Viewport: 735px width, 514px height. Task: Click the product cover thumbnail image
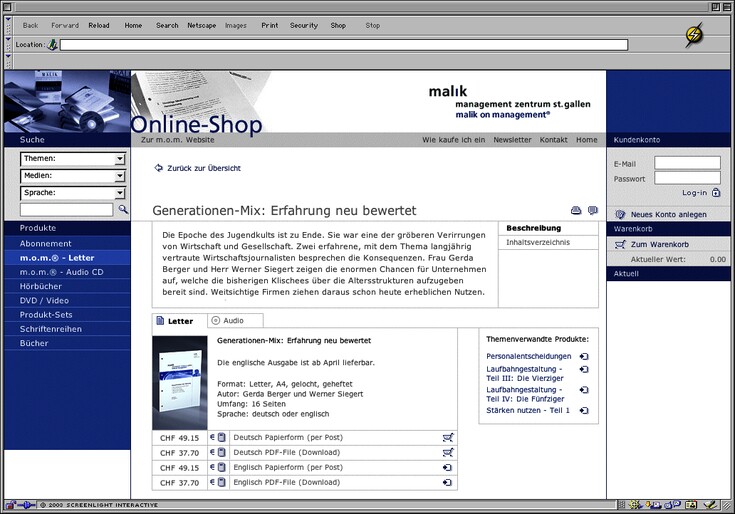point(180,383)
